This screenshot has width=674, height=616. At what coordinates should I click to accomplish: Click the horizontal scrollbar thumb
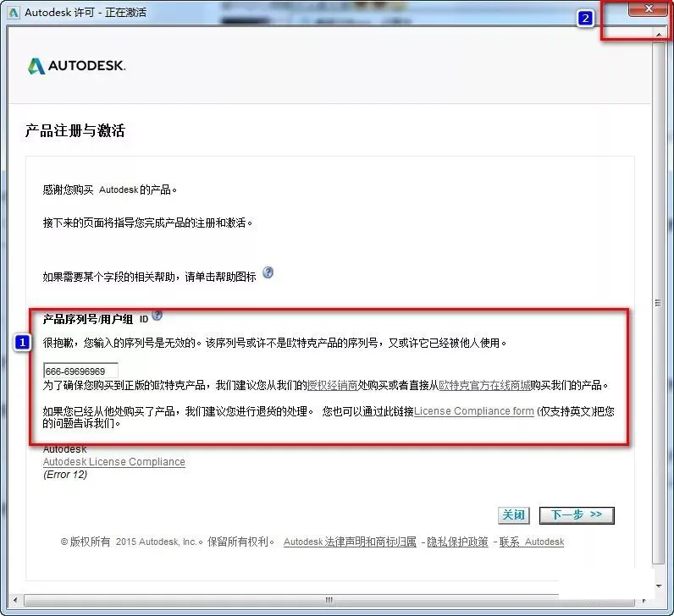coord(329,600)
